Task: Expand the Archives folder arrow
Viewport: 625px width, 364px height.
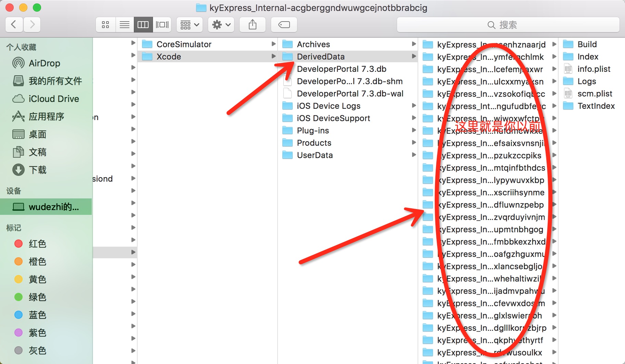Action: [414, 44]
